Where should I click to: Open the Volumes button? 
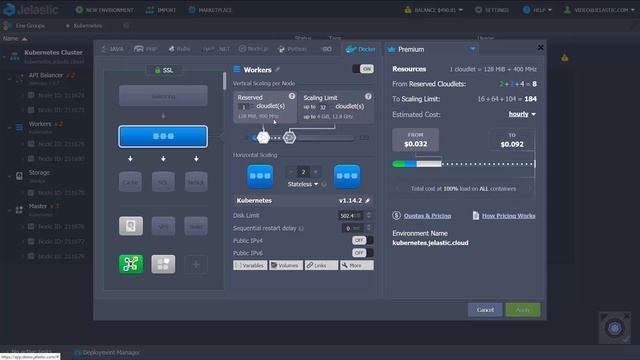pyautogui.click(x=286, y=265)
